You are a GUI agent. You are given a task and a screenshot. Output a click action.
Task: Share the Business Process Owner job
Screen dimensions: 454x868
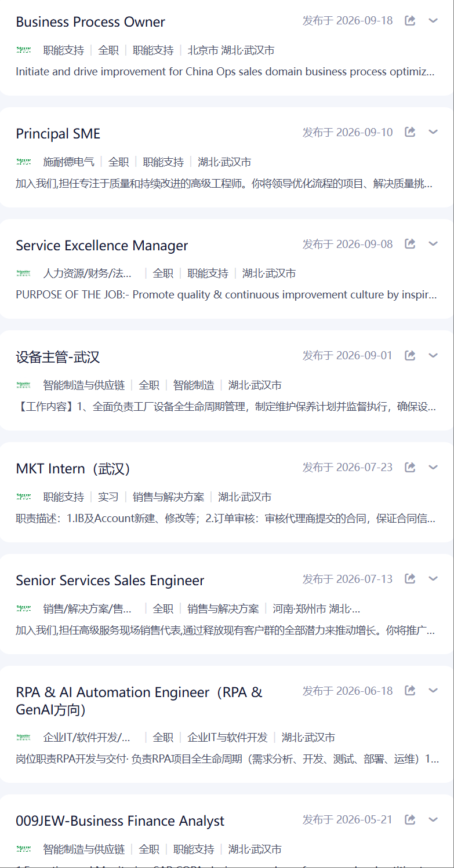pos(410,21)
